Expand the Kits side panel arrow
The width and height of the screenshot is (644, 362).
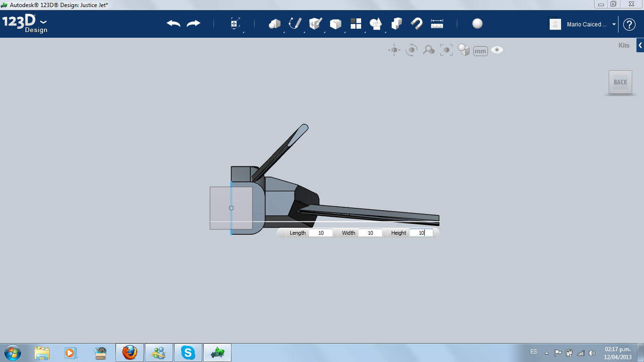(640, 45)
